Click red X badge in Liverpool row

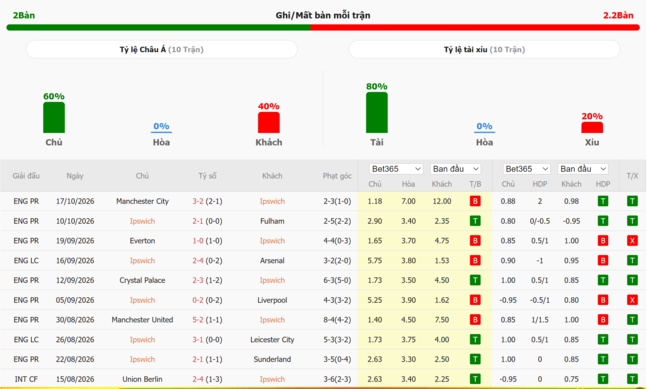(632, 300)
